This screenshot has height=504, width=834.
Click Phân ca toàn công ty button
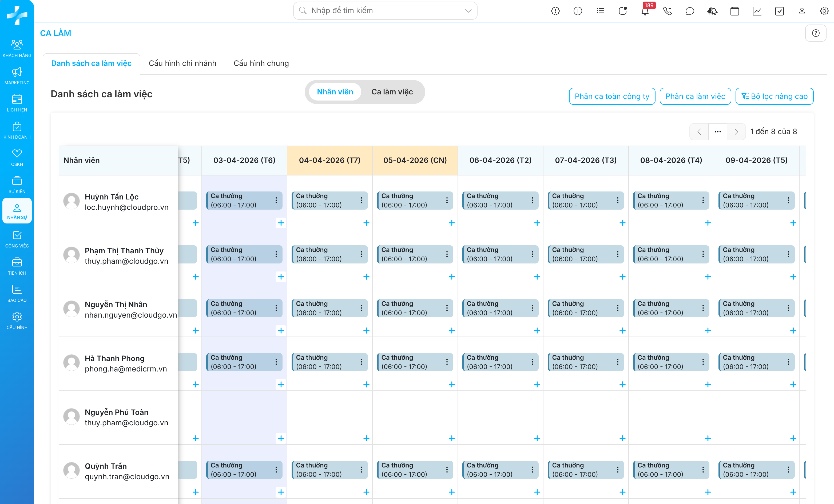click(x=611, y=97)
